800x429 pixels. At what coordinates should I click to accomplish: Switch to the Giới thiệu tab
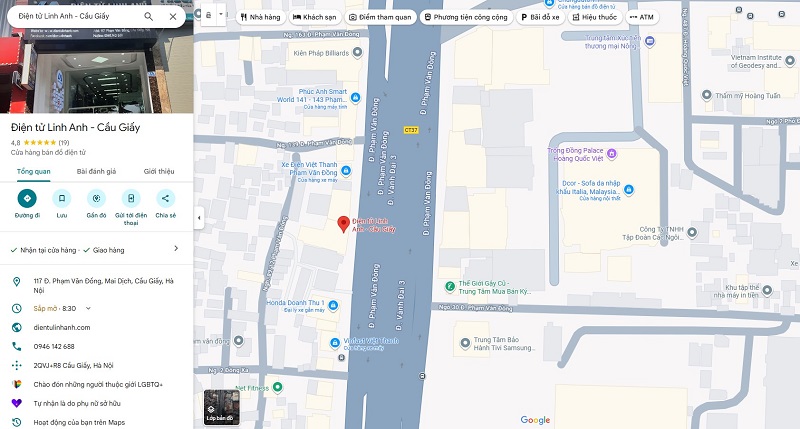pyautogui.click(x=159, y=171)
